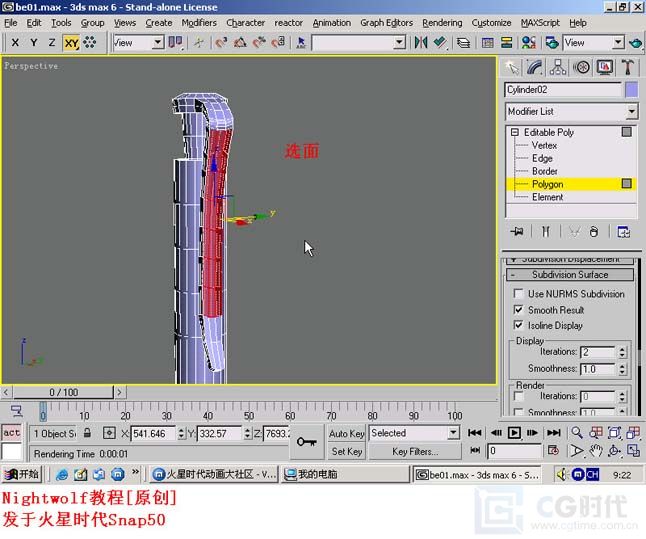The width and height of the screenshot is (646, 539).
Task: Click the Arc Rotate viewport tool
Action: click(x=614, y=451)
